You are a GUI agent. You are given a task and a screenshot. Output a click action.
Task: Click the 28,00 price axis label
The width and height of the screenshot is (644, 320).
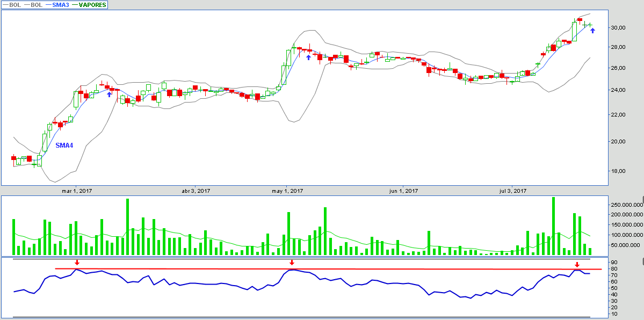pos(618,47)
